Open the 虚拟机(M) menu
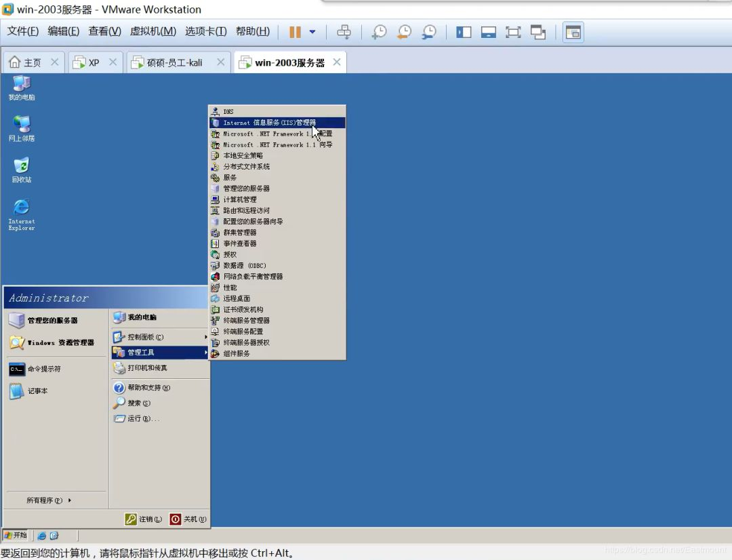Image resolution: width=732 pixels, height=560 pixels. [152, 31]
